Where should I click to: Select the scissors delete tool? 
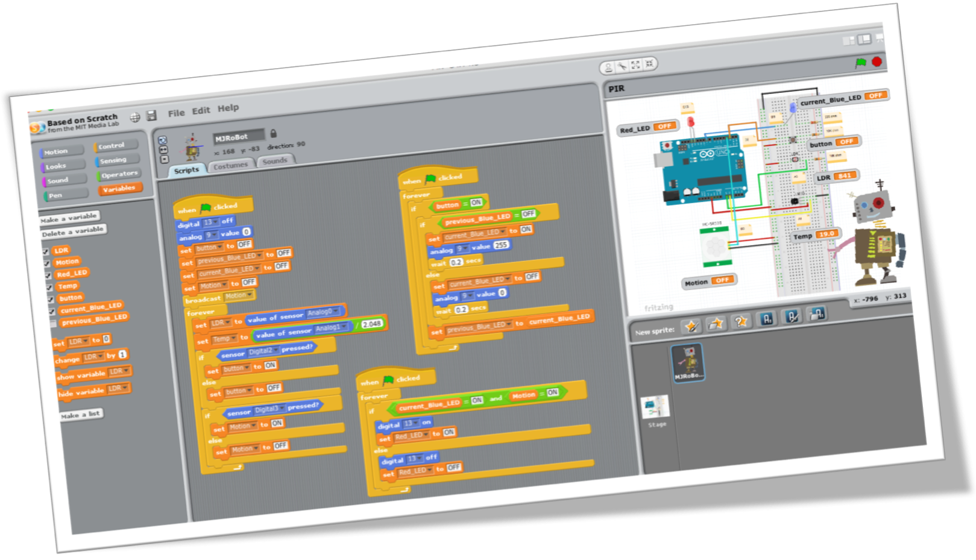[622, 66]
